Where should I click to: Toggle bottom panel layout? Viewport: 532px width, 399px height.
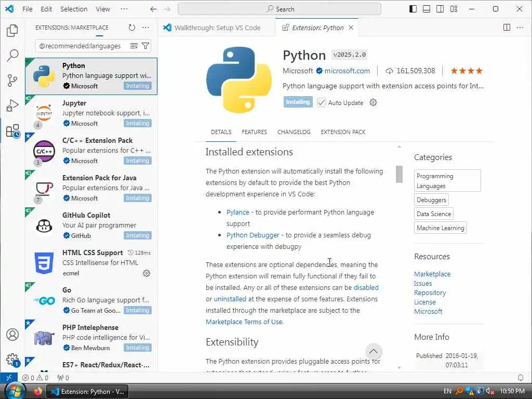pos(427,9)
